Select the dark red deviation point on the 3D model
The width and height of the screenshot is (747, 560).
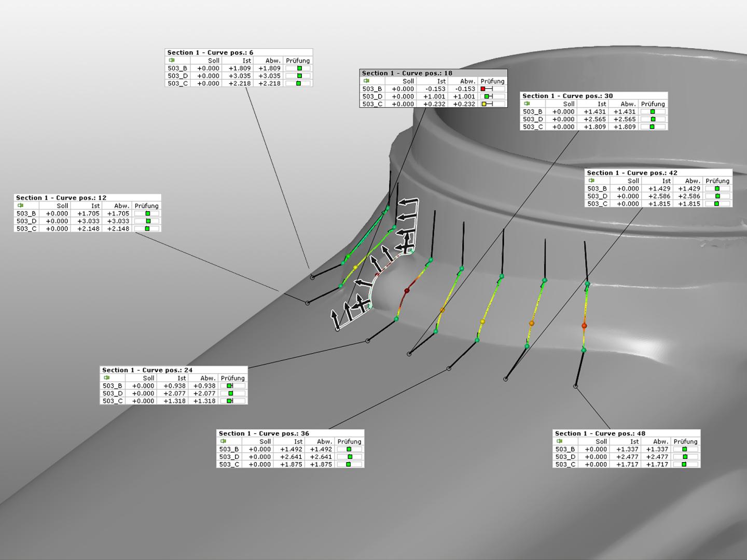pos(407,290)
